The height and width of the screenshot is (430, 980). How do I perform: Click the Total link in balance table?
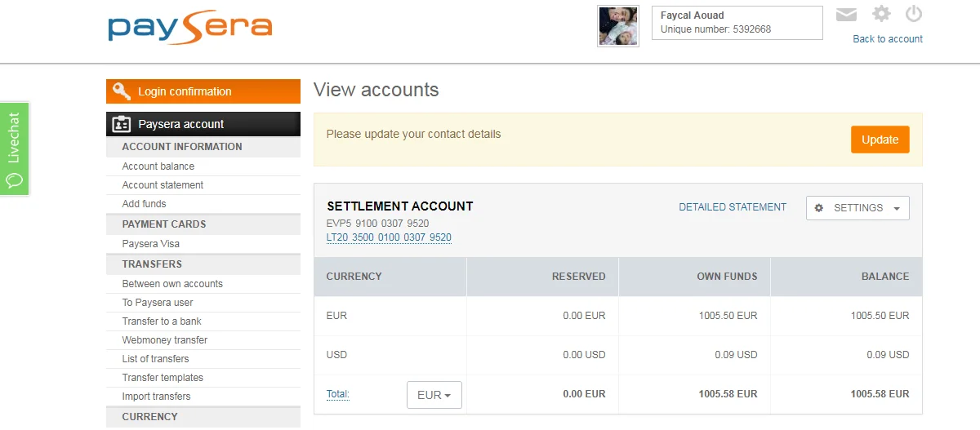(337, 394)
